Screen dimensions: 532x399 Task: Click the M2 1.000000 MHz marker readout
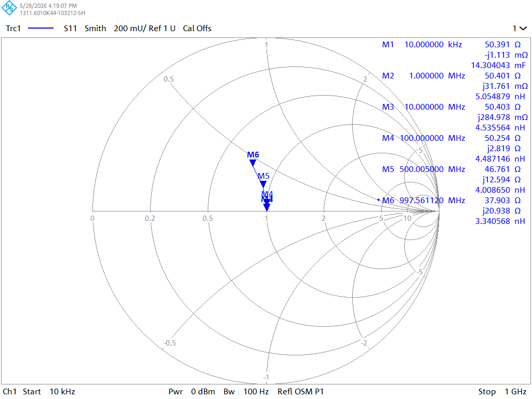point(423,76)
